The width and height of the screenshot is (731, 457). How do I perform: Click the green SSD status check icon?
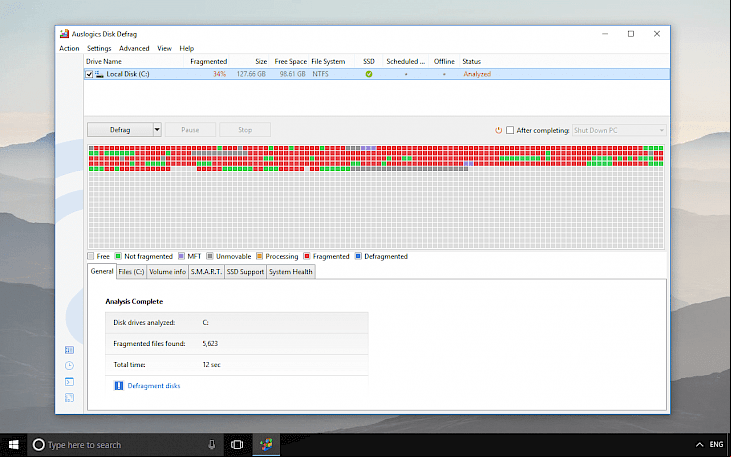tap(369, 74)
